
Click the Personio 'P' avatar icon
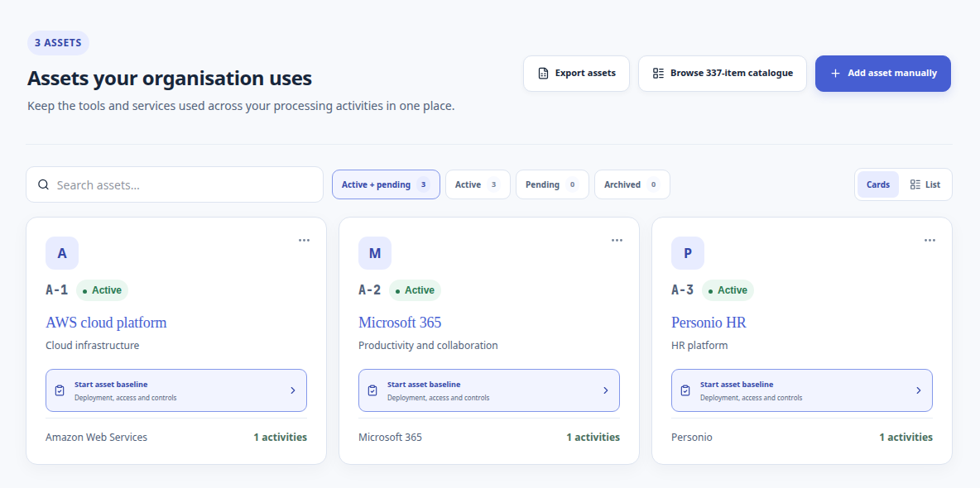tap(688, 253)
